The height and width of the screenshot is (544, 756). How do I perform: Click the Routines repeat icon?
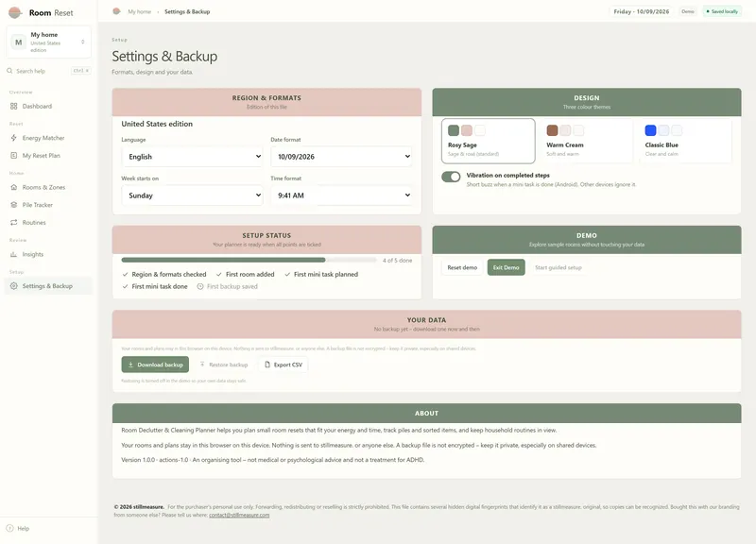point(13,223)
